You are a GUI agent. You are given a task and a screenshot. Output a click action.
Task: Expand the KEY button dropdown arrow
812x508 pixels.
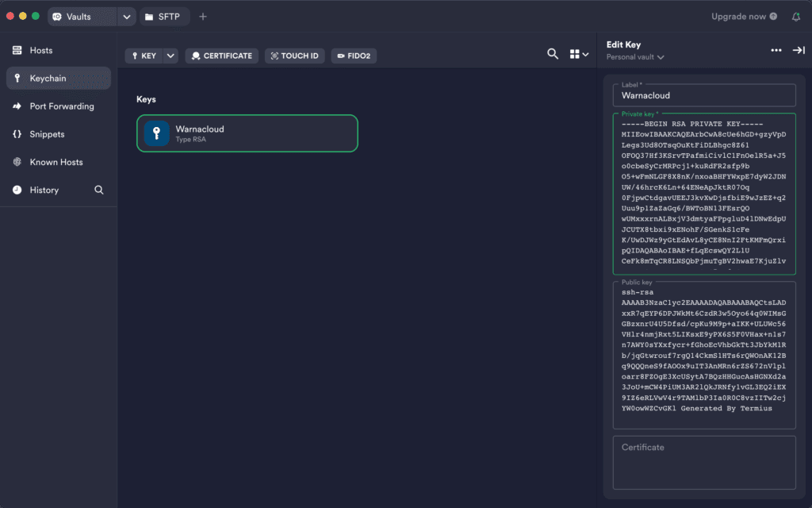click(x=170, y=56)
